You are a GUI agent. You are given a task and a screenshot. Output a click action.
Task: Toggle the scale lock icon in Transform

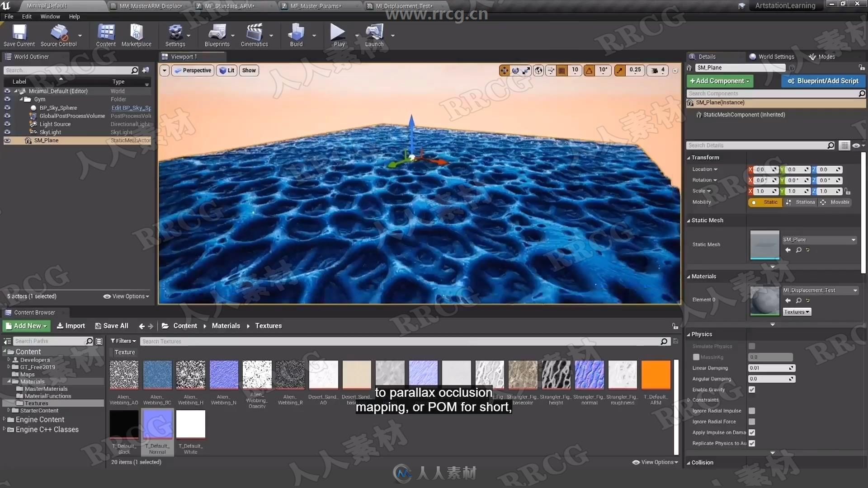tap(848, 191)
